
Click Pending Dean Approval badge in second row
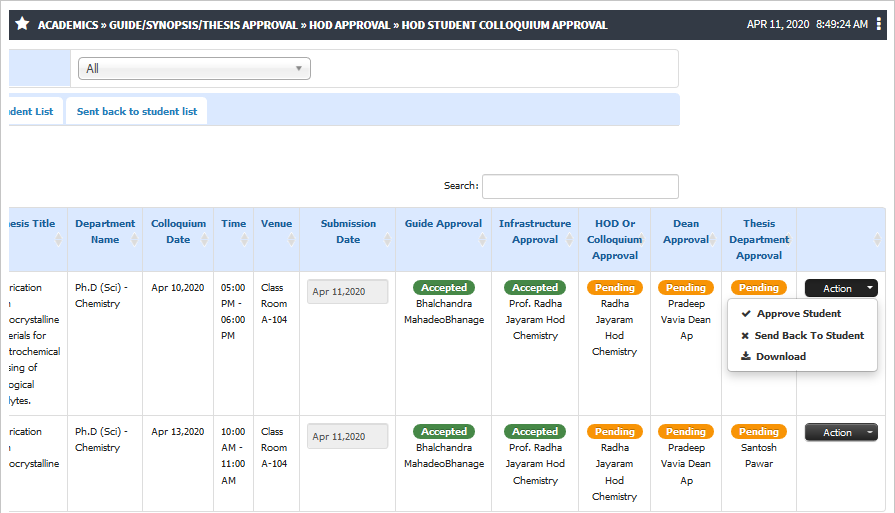(686, 431)
